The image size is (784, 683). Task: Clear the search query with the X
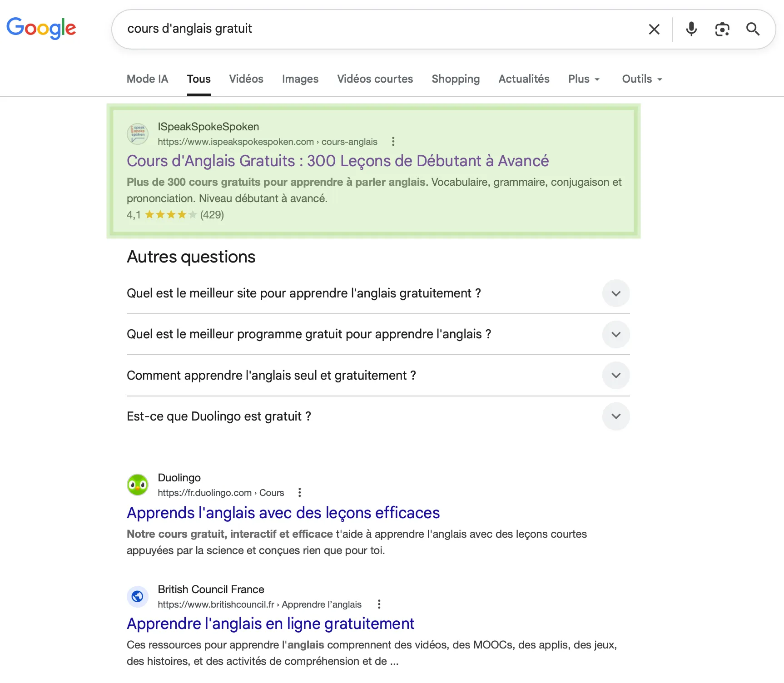pyautogui.click(x=654, y=29)
